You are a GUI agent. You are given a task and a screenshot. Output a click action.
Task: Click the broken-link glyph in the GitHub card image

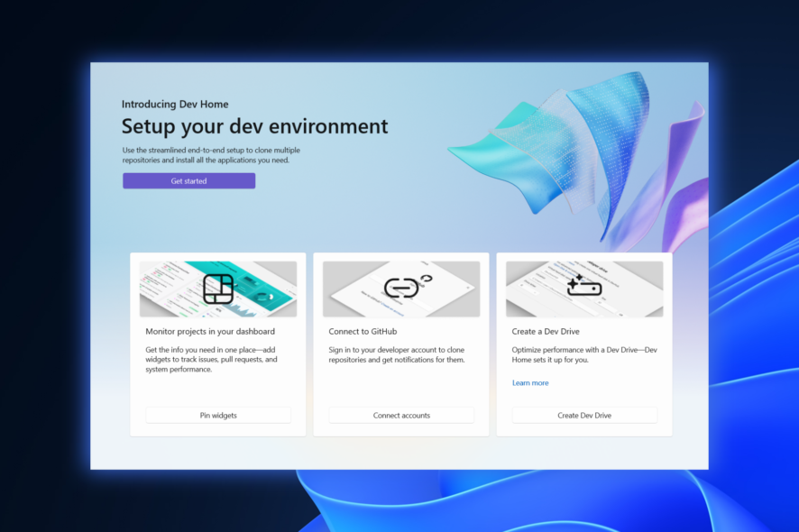coord(400,288)
